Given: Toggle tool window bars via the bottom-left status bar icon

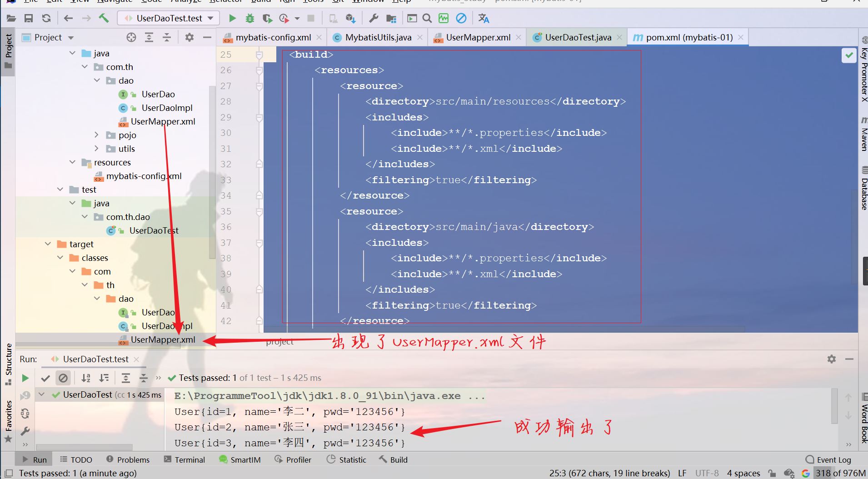Looking at the screenshot, I should pyautogui.click(x=9, y=473).
